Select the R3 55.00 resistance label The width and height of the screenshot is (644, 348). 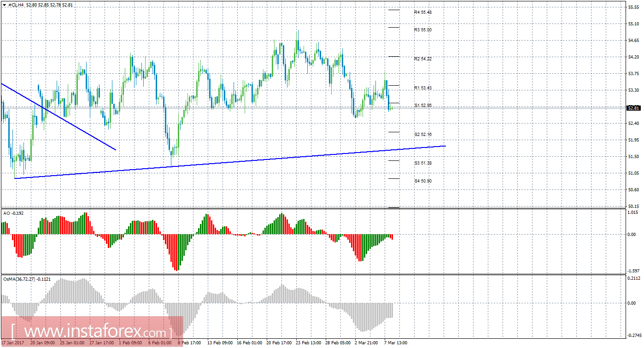coord(422,30)
